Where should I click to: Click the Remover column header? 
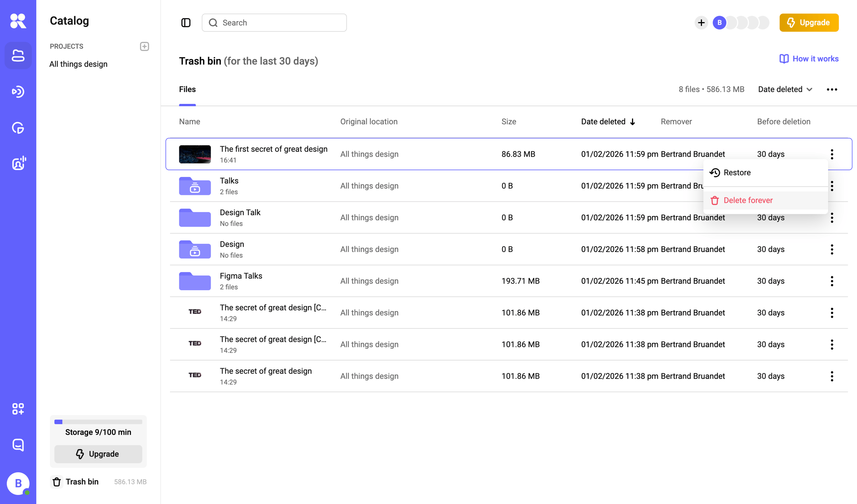[x=676, y=122]
